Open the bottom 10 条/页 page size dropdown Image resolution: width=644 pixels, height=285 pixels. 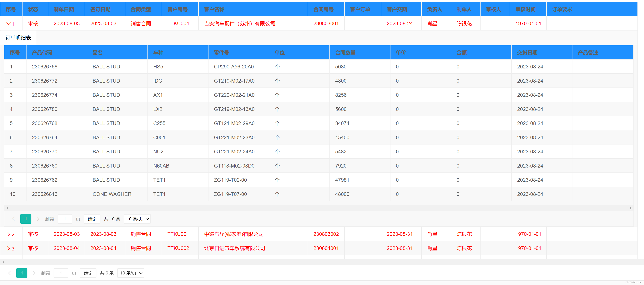pos(131,273)
